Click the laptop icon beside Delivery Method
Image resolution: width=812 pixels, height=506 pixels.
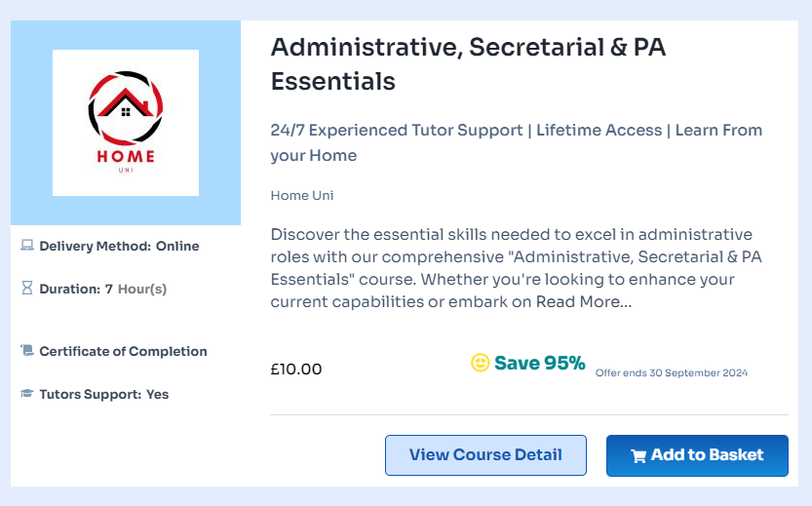[27, 245]
